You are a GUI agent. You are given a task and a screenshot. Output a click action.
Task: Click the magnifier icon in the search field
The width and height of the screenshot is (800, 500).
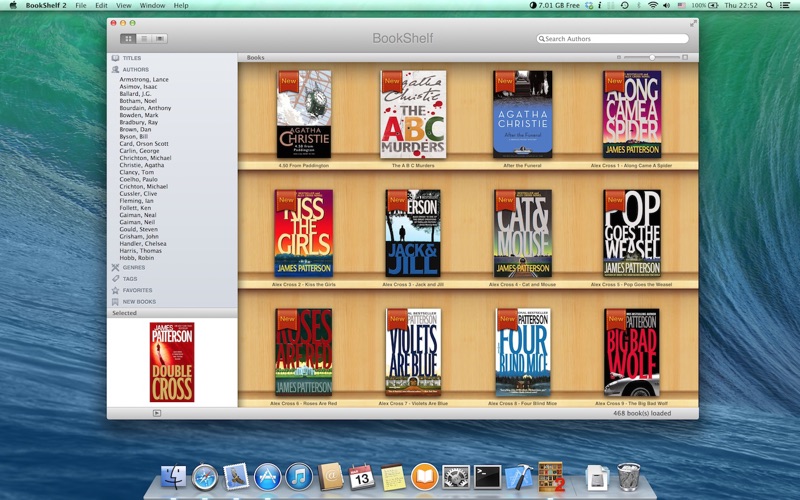541,39
